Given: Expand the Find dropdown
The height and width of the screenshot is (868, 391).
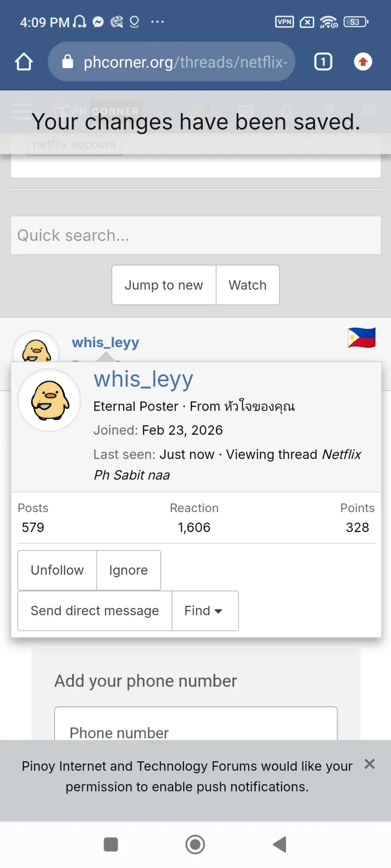Looking at the screenshot, I should pyautogui.click(x=205, y=611).
